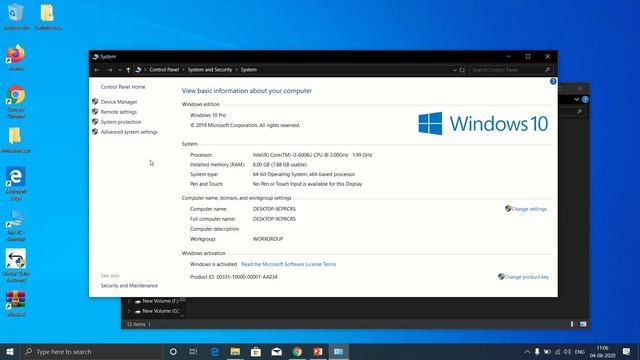Screen dimensions: 640x360
Task: Open the System protection link
Action: (x=121, y=122)
